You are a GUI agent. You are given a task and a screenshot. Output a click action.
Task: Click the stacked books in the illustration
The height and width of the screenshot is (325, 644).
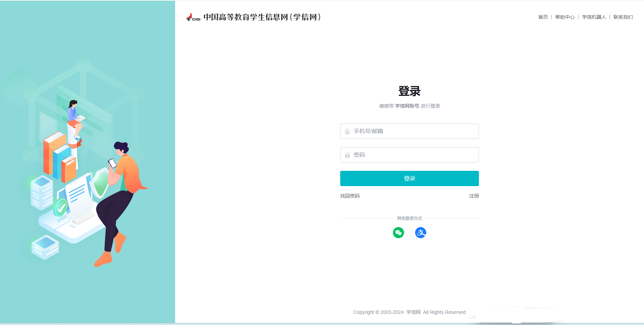click(59, 157)
